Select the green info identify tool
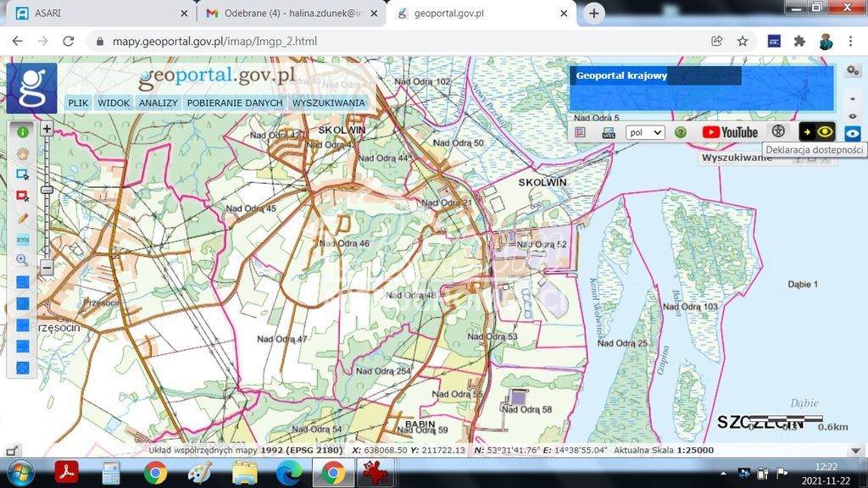Viewport: 868px width, 488px height. coord(23,131)
